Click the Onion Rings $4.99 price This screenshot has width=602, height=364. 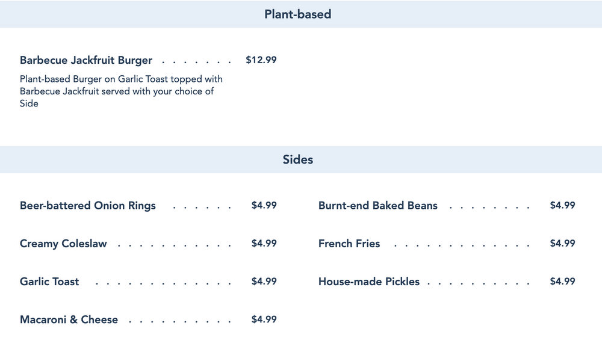point(264,205)
